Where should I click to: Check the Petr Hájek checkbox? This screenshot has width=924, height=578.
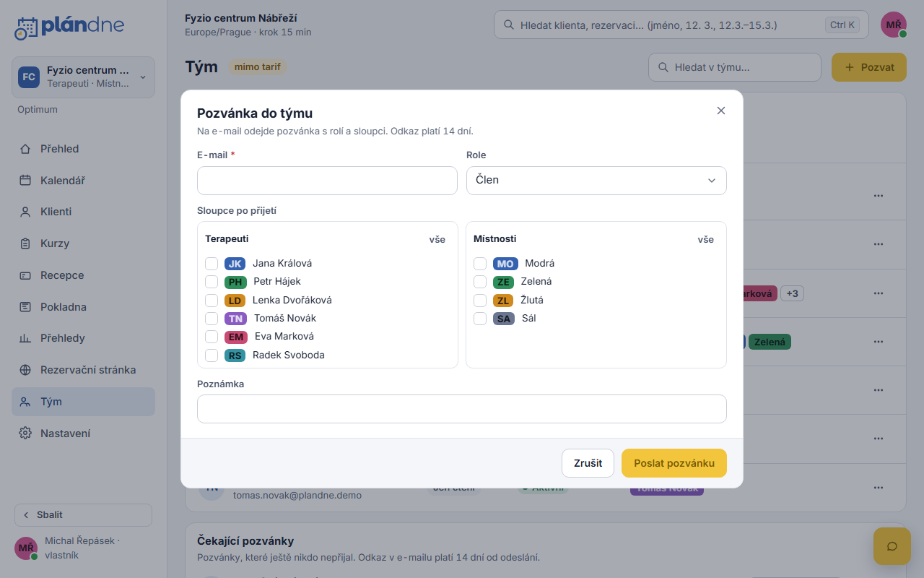pos(212,282)
